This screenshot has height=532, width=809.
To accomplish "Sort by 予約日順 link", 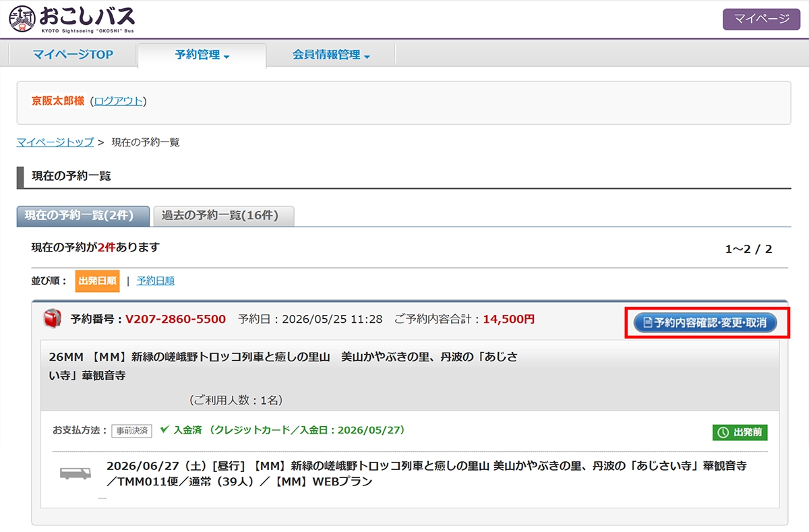I will [156, 280].
